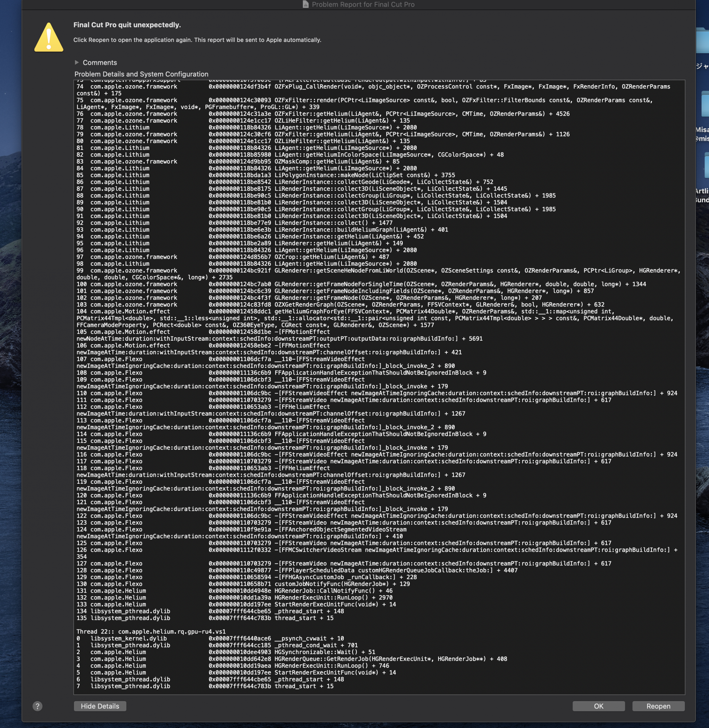709x728 pixels.
Task: Click stack line 95 LiRenderer::getHelium
Action: (240, 243)
